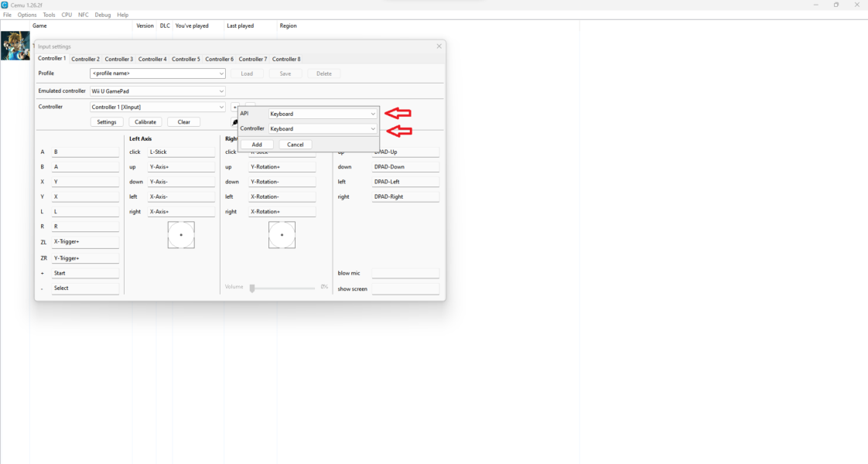This screenshot has width=868, height=464.
Task: Open the Profile name dropdown
Action: [x=158, y=73]
